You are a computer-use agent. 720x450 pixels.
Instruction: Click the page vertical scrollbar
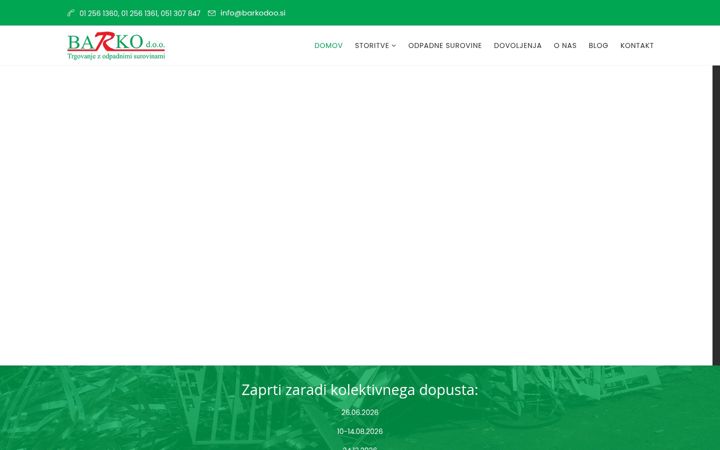pos(716,215)
